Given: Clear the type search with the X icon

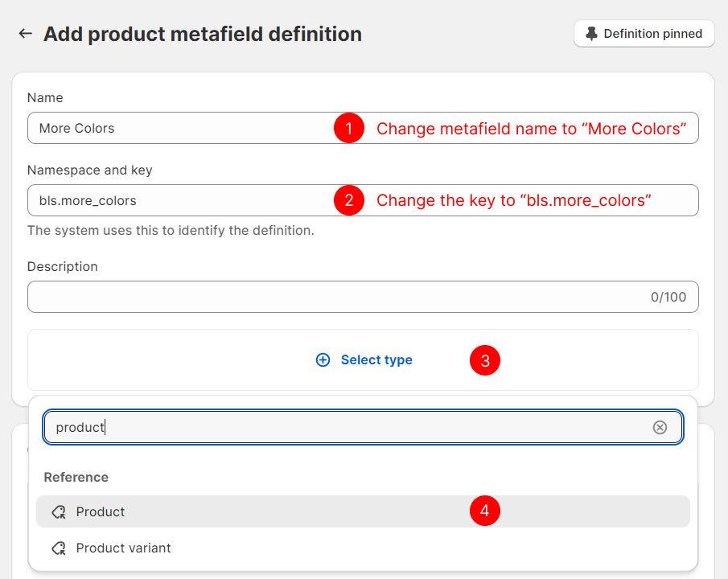Looking at the screenshot, I should 660,428.
